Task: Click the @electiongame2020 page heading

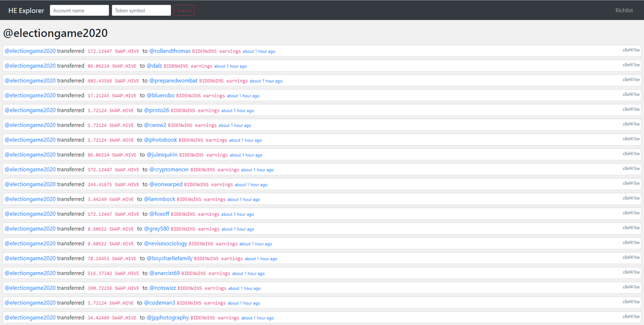Action: coord(55,33)
